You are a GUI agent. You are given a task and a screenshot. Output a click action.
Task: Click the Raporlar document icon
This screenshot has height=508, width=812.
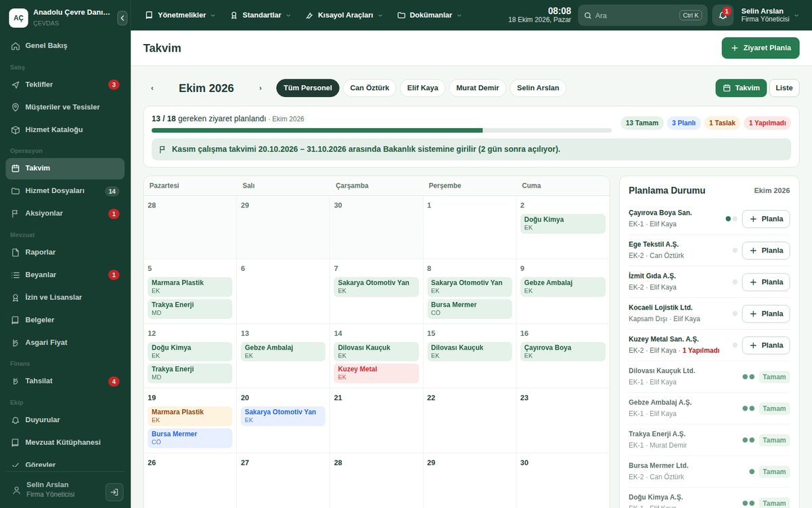click(16, 252)
